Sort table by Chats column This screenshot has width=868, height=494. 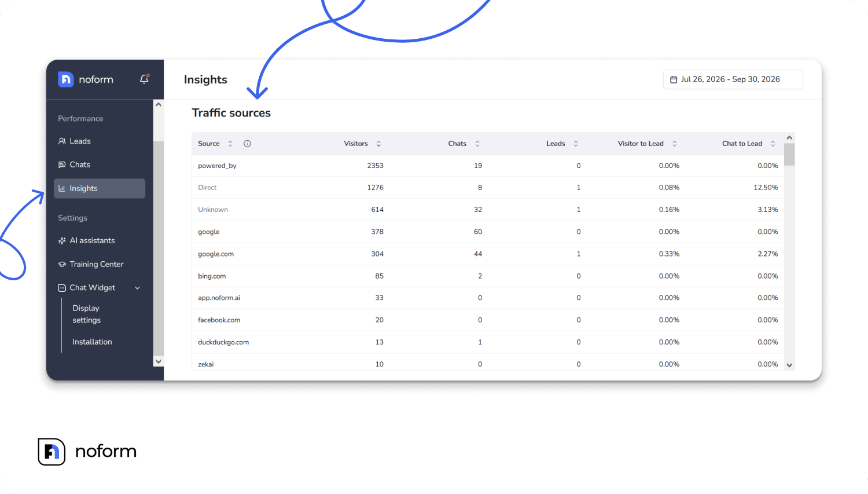tap(477, 144)
